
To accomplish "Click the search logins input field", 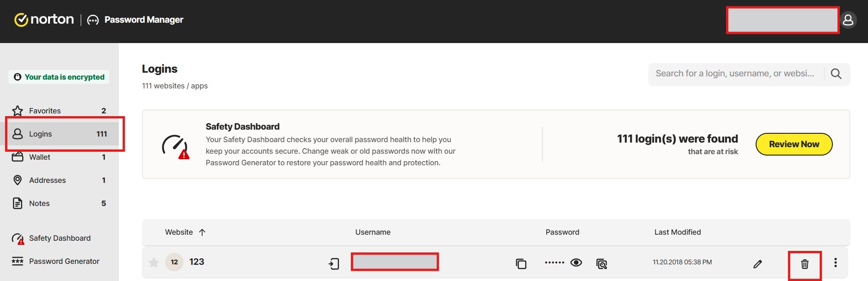I will (735, 74).
